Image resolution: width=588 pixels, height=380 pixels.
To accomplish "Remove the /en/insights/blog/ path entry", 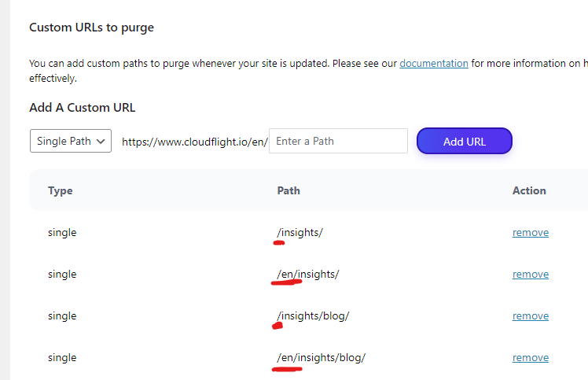I will [x=531, y=357].
